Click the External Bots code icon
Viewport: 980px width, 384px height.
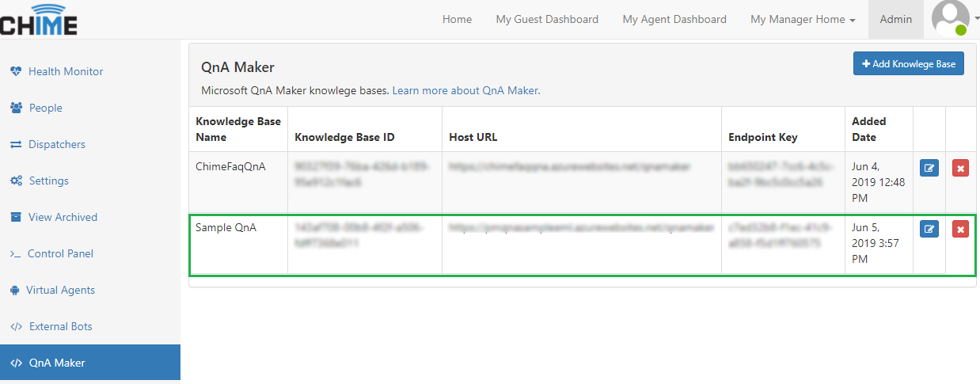(16, 326)
